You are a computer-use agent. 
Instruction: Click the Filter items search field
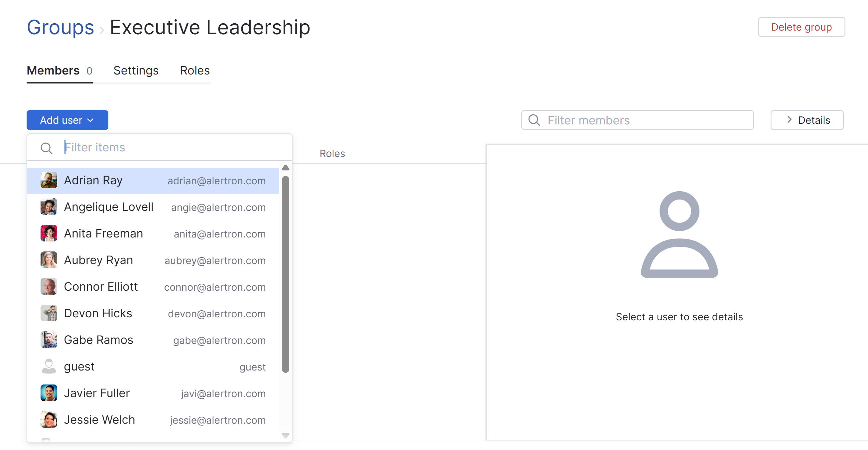(152, 147)
